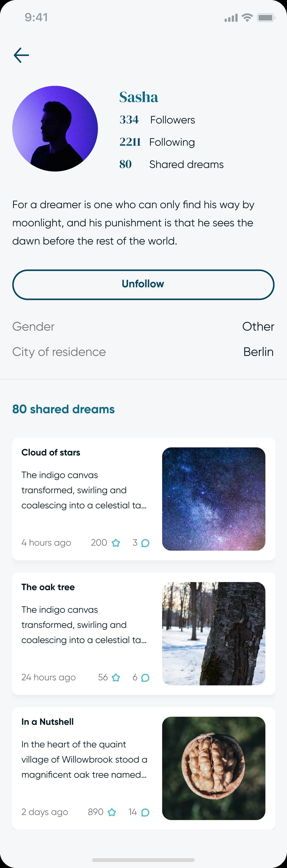The width and height of the screenshot is (287, 868).
Task: Open the walnut photo thumbnail
Action: click(x=214, y=768)
